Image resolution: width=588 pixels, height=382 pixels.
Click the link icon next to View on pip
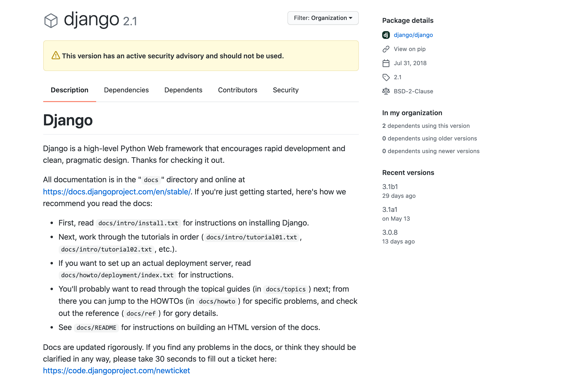click(x=386, y=49)
